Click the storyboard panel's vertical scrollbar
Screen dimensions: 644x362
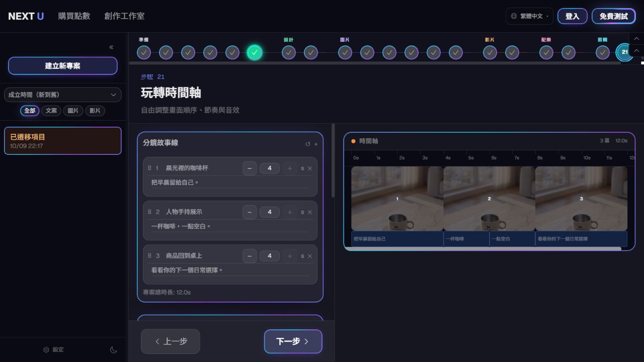pos(333,161)
